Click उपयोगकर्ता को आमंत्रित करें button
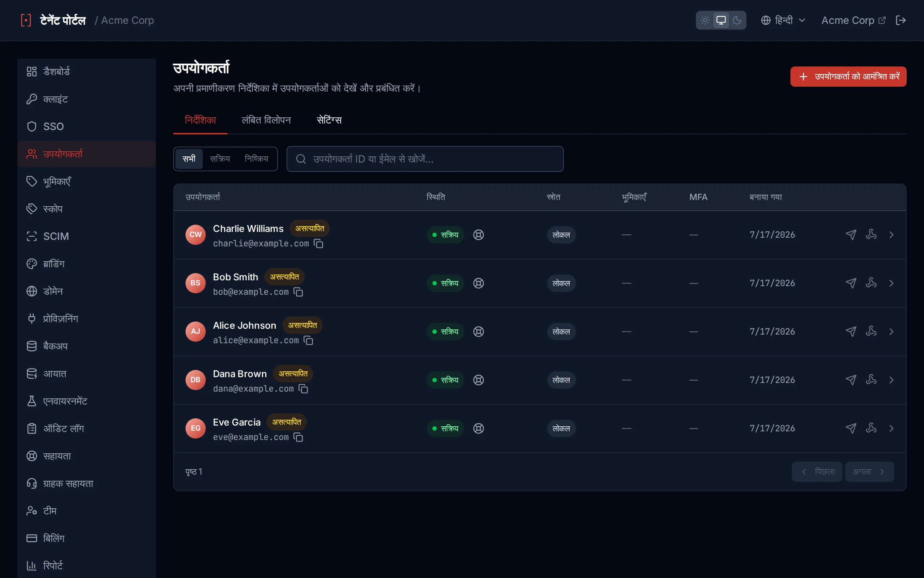Viewport: 924px width, 578px height. 848,77
